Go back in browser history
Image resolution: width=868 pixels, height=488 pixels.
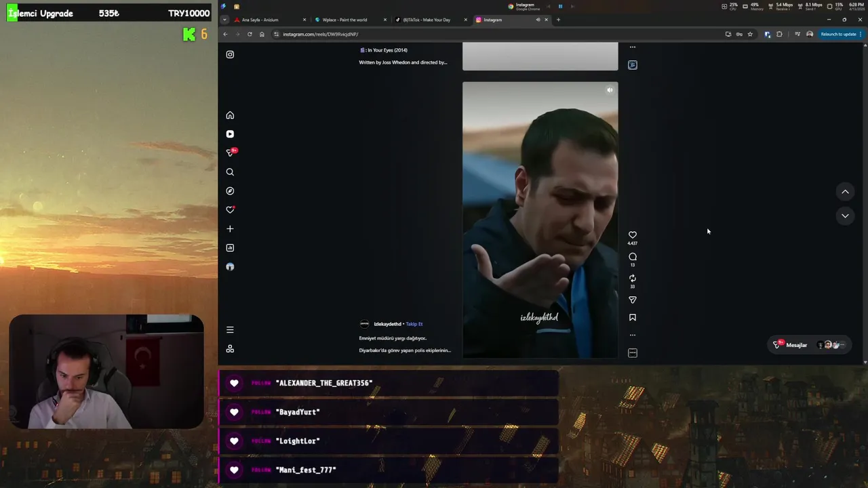click(225, 34)
